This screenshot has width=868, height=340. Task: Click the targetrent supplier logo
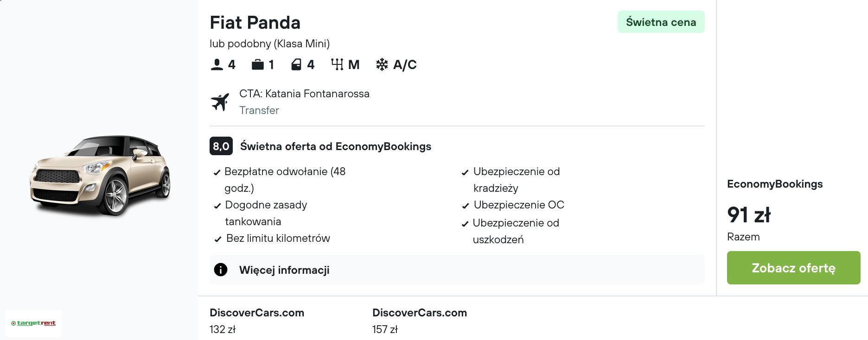point(33,323)
